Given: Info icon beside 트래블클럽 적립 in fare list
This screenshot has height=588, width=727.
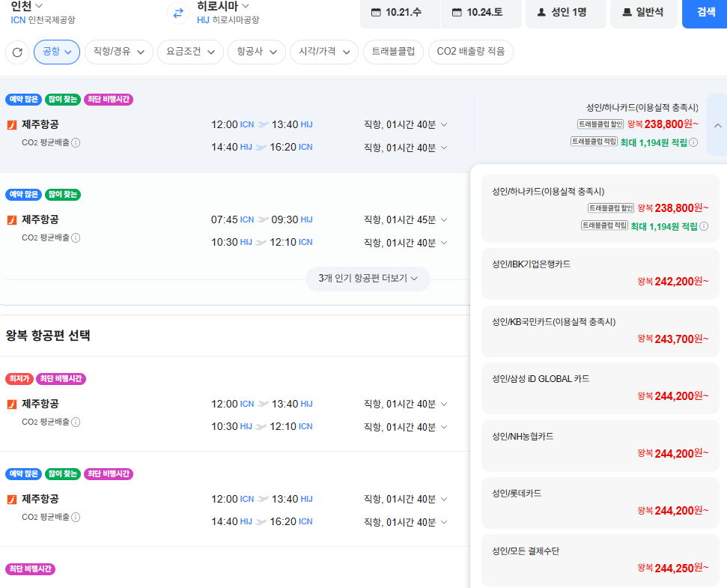Looking at the screenshot, I should [703, 226].
